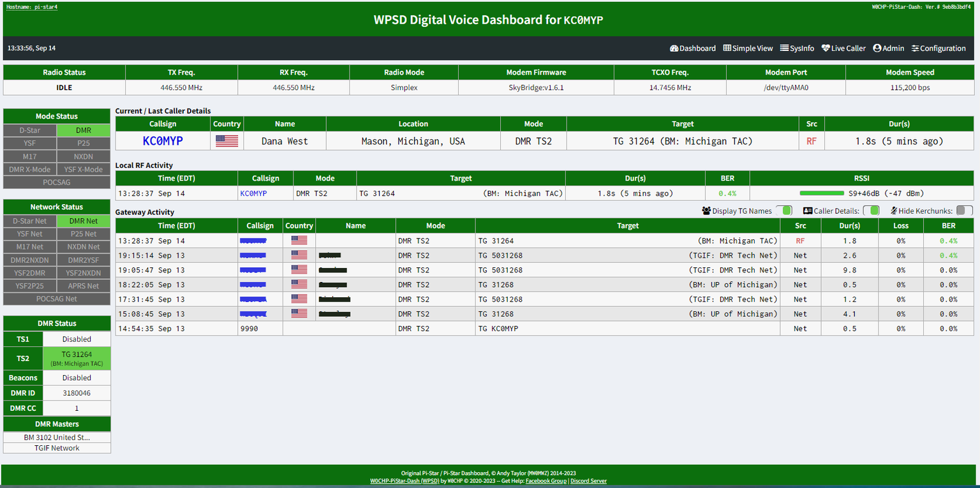
Task: Click the Caller Details card icon
Action: pos(807,211)
